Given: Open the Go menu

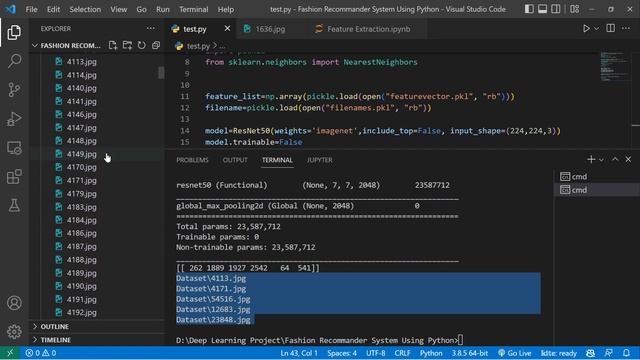Looking at the screenshot, I should 141,9.
